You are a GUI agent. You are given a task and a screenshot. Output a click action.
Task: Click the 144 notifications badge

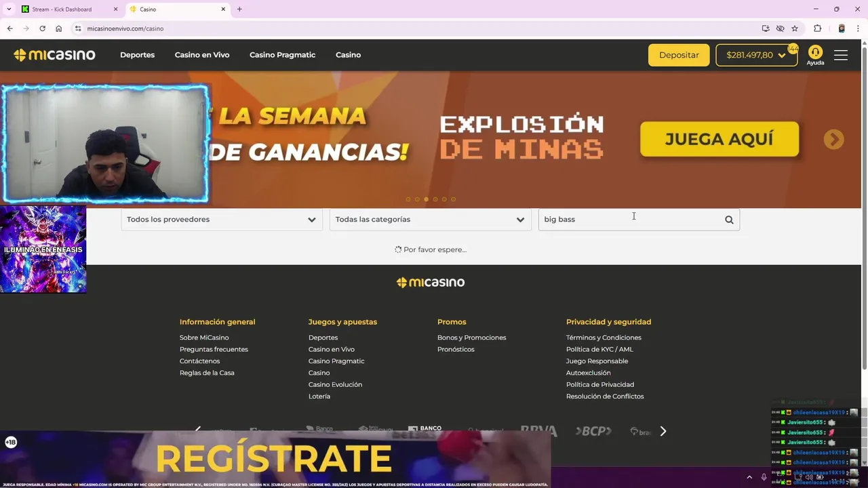coord(793,49)
